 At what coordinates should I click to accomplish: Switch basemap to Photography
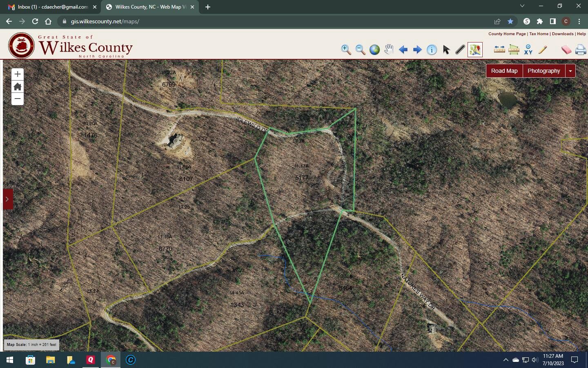click(x=543, y=71)
